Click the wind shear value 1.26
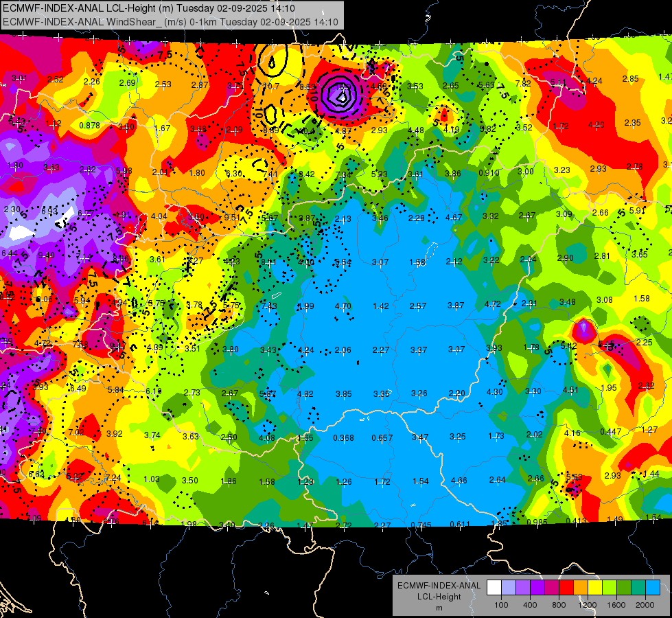The image size is (672, 618). tap(344, 482)
